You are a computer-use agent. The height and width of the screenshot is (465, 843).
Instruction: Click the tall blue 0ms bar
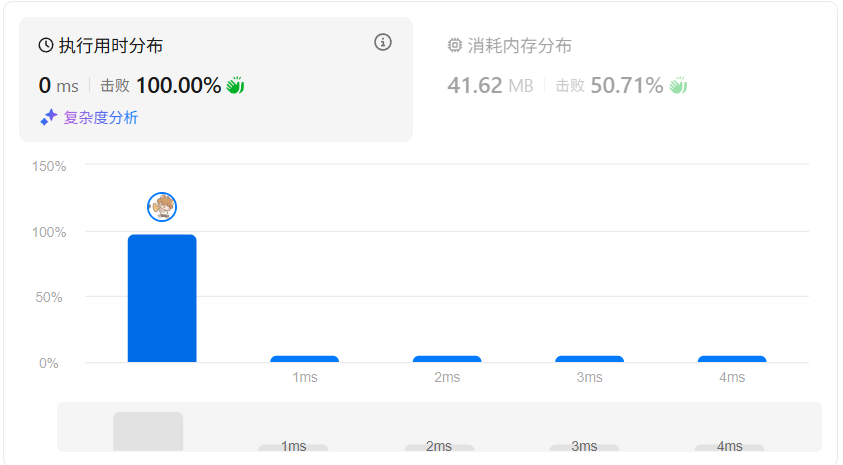tap(162, 298)
